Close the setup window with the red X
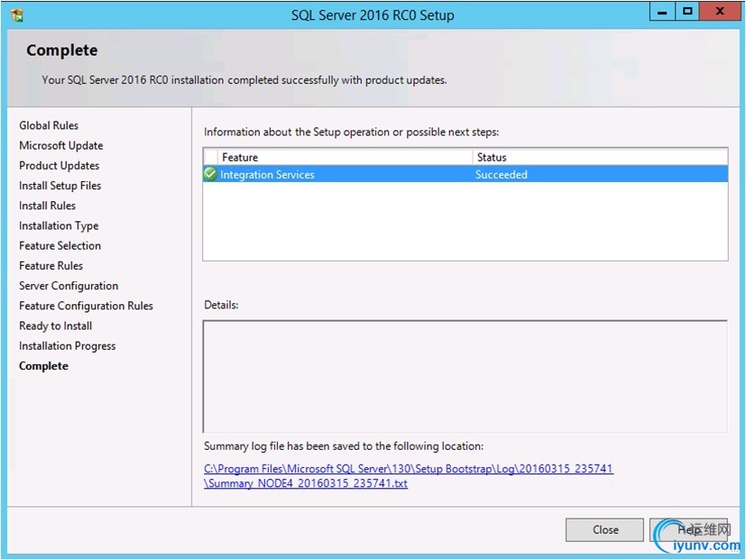Screen dimensions: 746x560 pos(720,12)
